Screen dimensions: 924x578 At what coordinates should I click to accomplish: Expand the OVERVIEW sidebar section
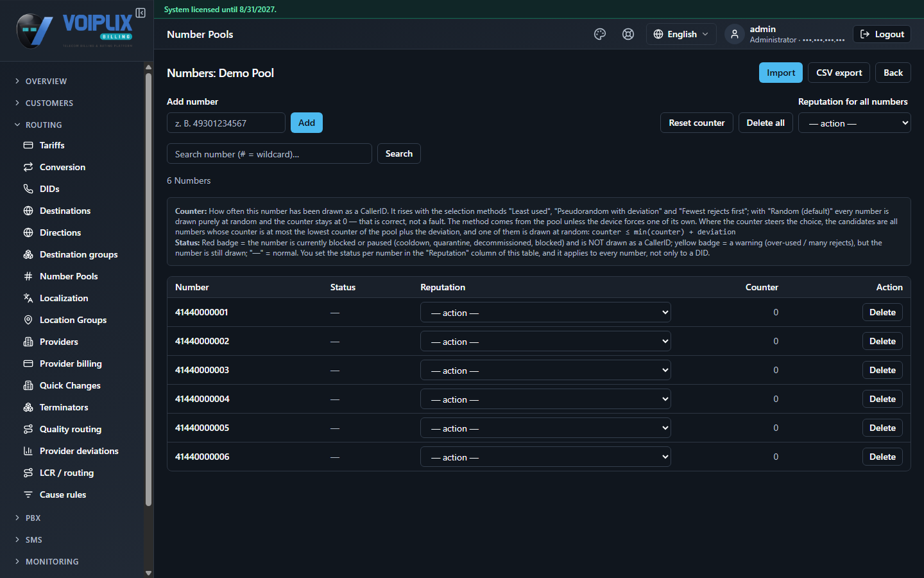pos(46,81)
